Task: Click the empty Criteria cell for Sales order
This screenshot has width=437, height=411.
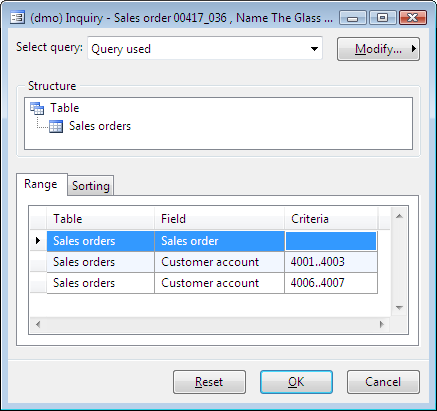Action: (x=331, y=241)
